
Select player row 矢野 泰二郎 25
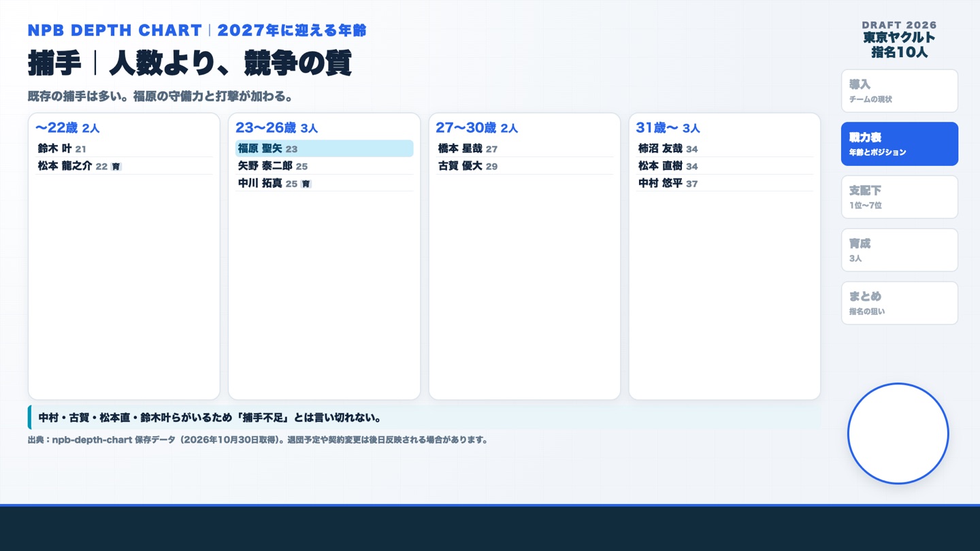coord(324,166)
